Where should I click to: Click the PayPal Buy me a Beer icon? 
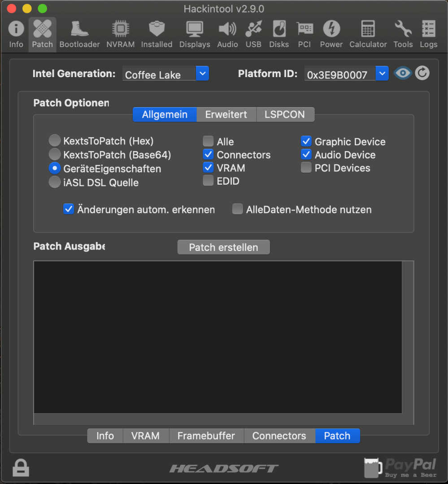(x=400, y=467)
